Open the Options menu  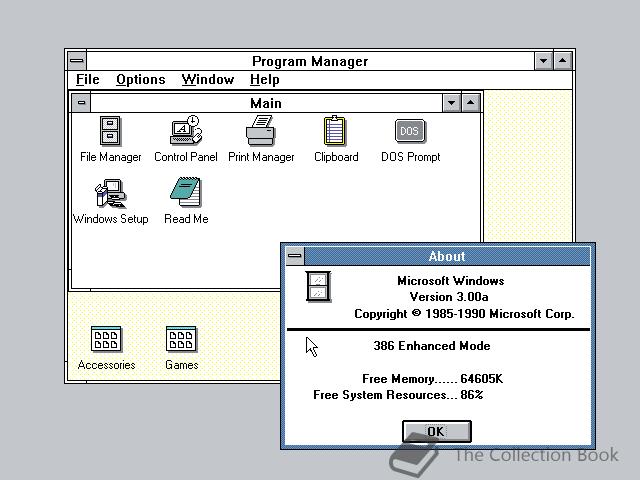(141, 79)
